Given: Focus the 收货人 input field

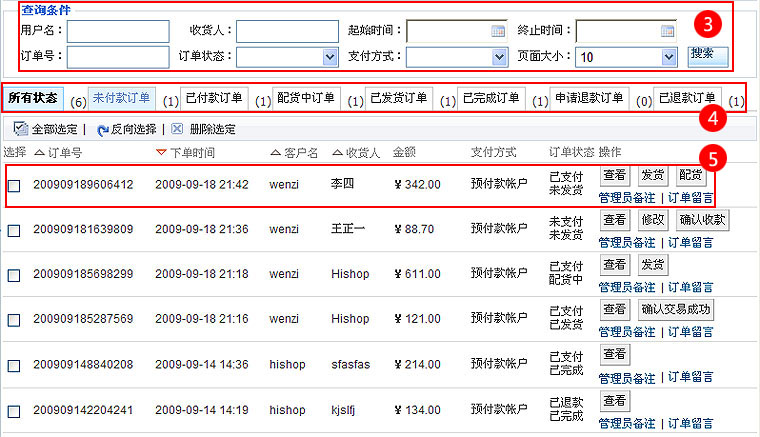Looking at the screenshot, I should [287, 31].
